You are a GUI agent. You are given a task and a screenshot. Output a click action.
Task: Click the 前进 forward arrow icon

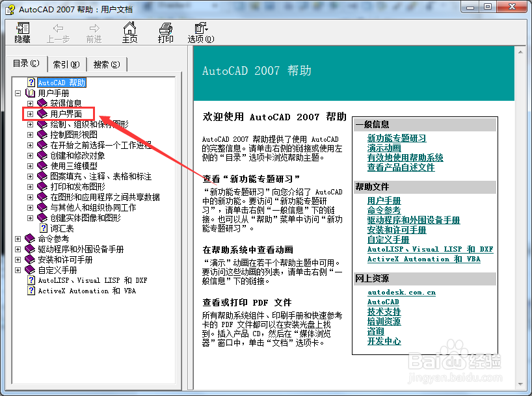[94, 28]
